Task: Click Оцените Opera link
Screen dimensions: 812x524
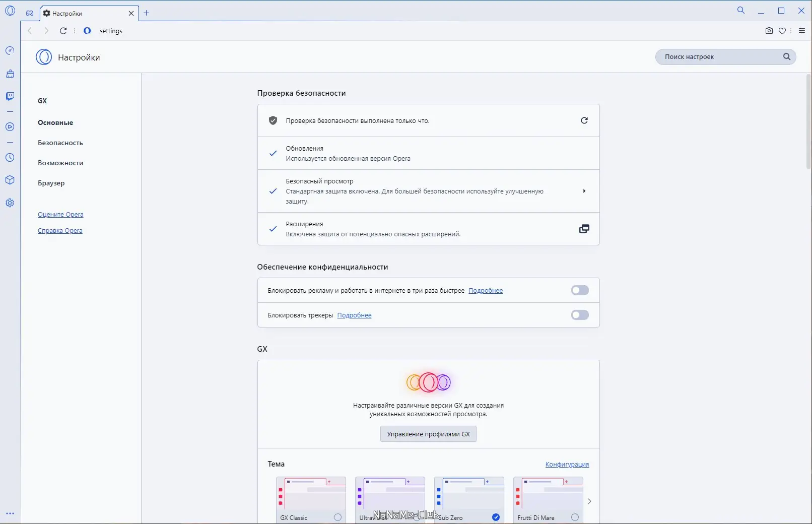Action: point(60,215)
